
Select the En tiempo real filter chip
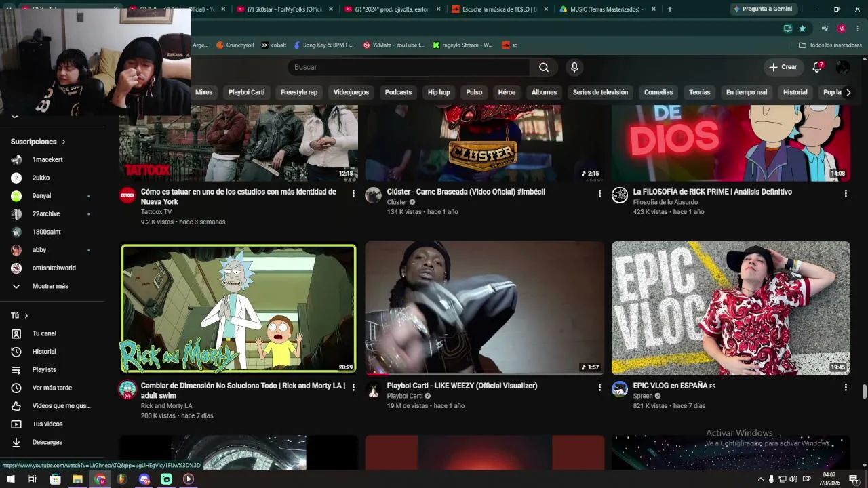tap(747, 92)
